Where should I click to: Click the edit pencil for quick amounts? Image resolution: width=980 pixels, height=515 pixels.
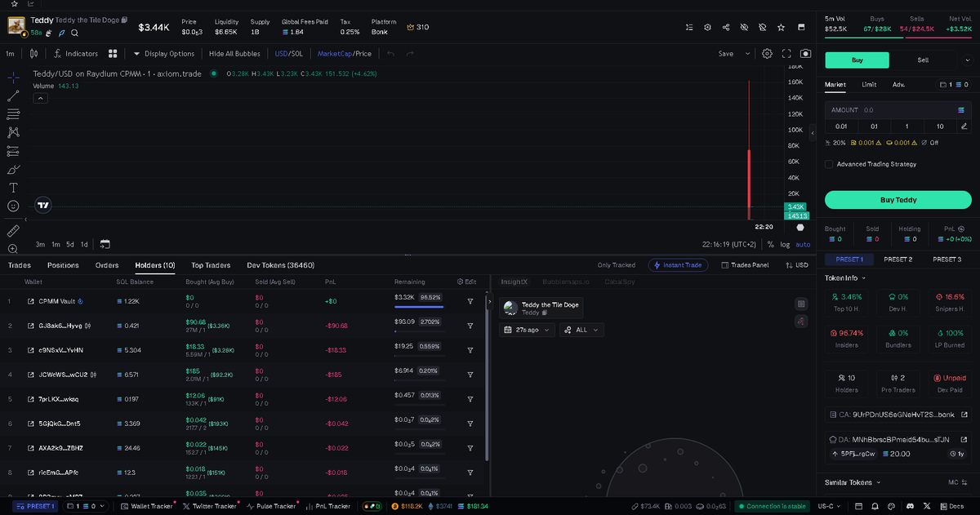tap(964, 127)
